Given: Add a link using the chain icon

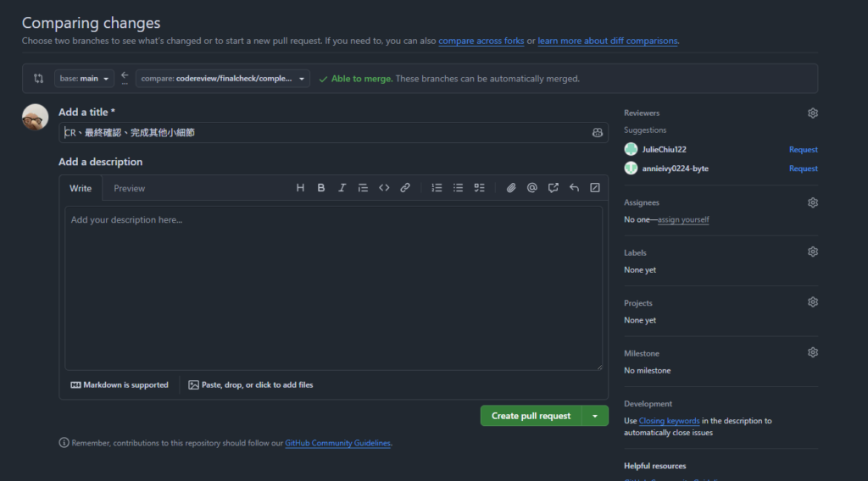Looking at the screenshot, I should point(405,188).
